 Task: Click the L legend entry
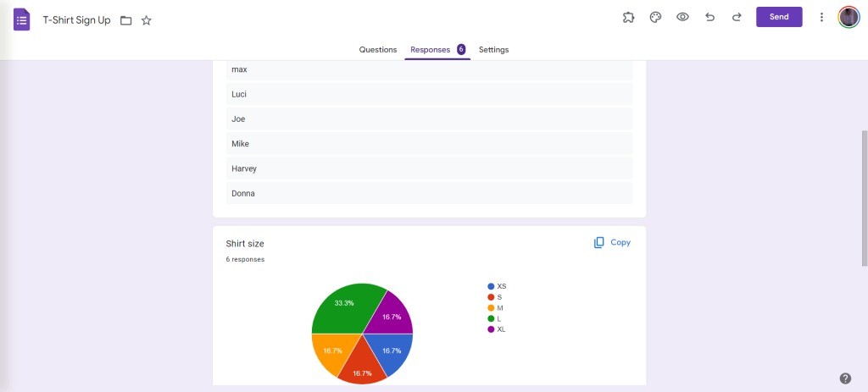pyautogui.click(x=494, y=318)
